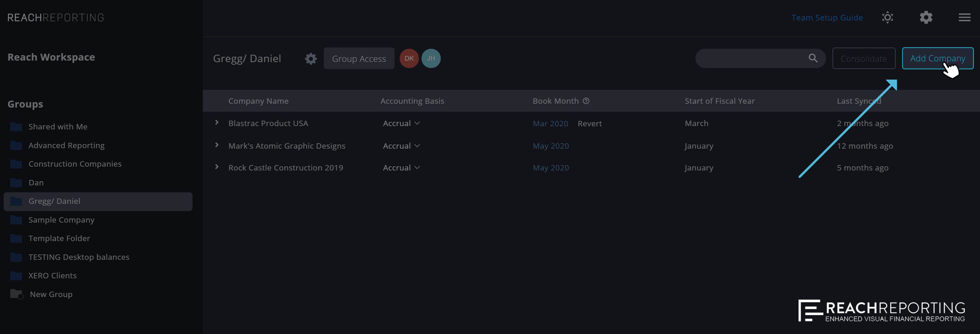The width and height of the screenshot is (980, 334).
Task: Click the Gregg/Daniel group settings gear
Action: click(x=310, y=58)
